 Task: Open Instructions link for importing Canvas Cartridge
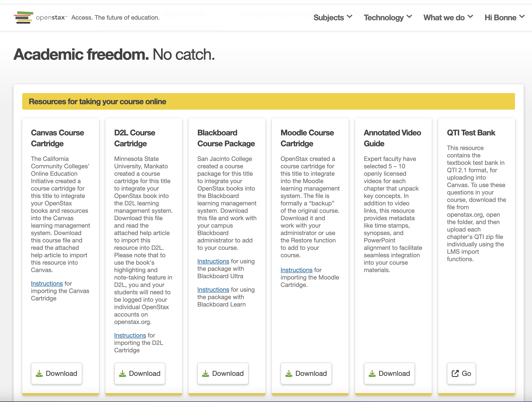[47, 283]
